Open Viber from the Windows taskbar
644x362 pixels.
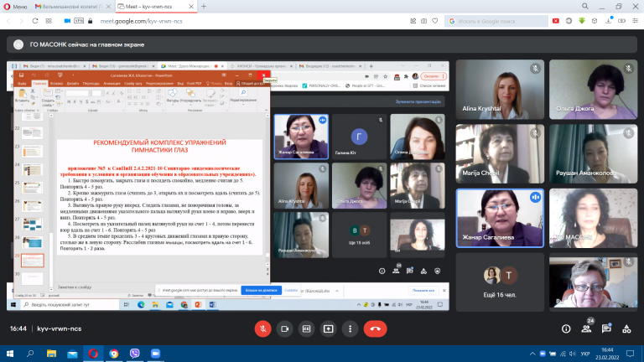tap(135, 354)
